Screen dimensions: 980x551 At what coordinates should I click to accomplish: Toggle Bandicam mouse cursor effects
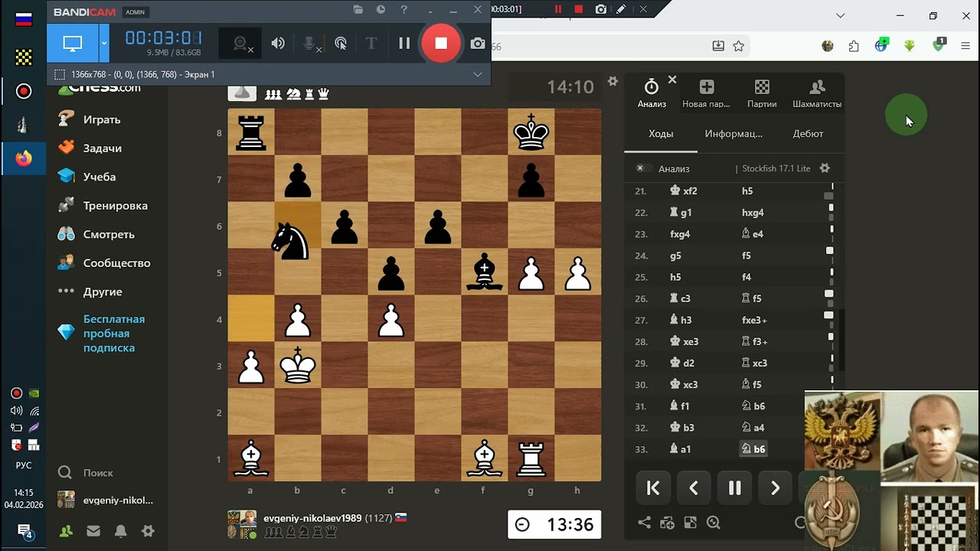point(341,44)
